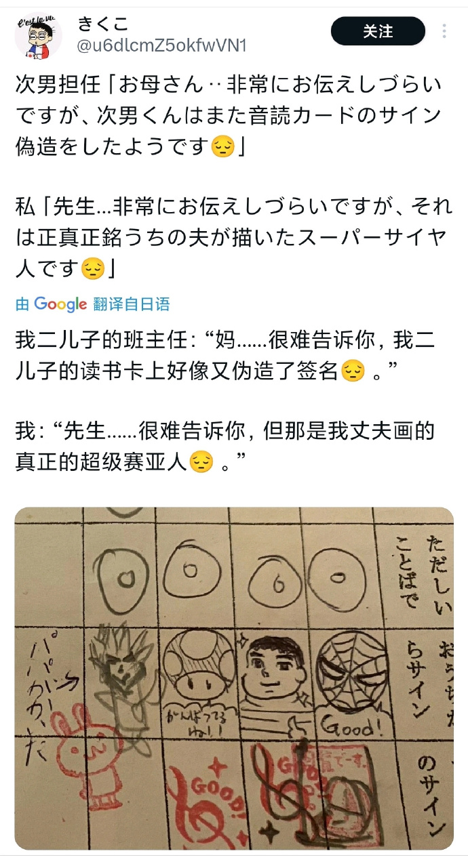Click the pensive emoji after スーパーサイヤ人です
Screen dimensions: 468x868
click(92, 270)
